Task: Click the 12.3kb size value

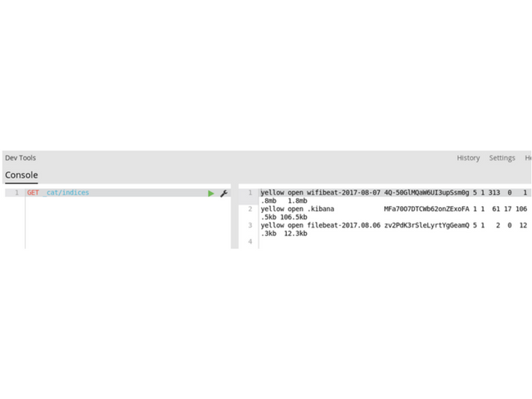Action: pyautogui.click(x=296, y=234)
